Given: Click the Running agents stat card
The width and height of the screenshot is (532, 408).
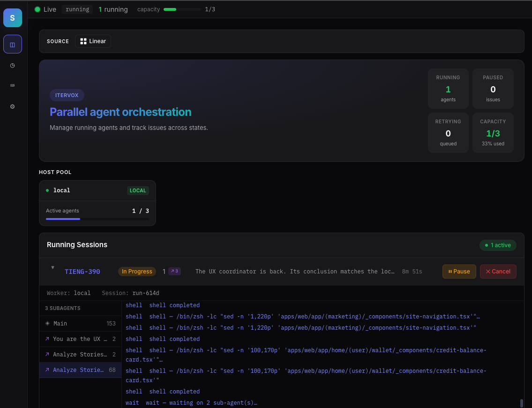Looking at the screenshot, I should (x=448, y=89).
